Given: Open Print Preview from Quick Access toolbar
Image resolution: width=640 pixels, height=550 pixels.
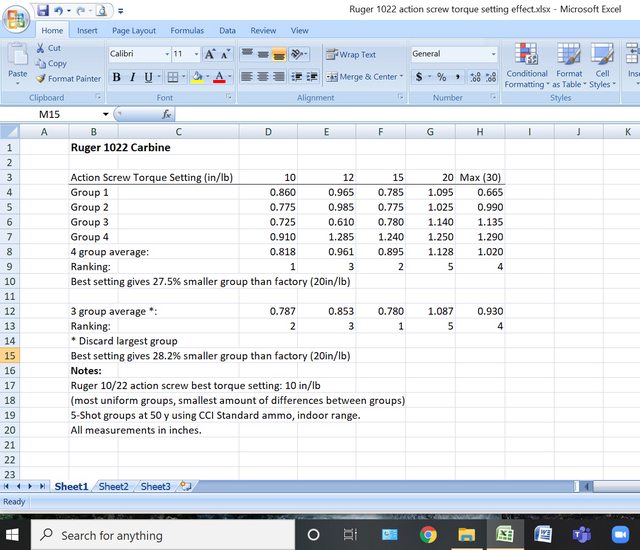Looking at the screenshot, I should 101,10.
